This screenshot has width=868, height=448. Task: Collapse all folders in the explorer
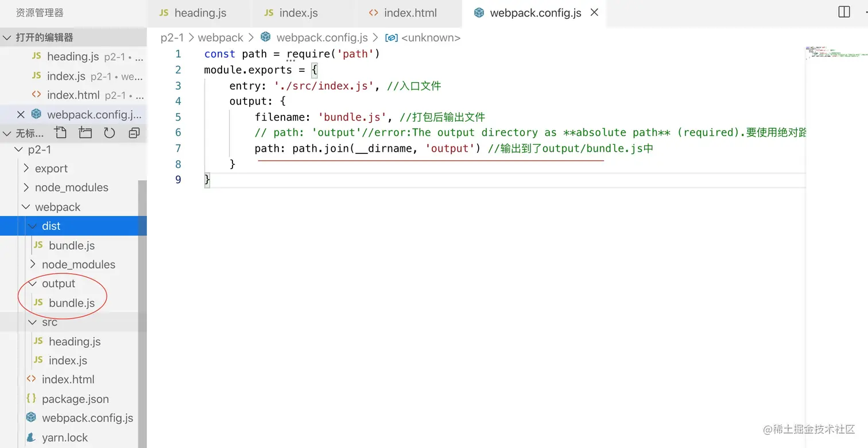tap(134, 133)
